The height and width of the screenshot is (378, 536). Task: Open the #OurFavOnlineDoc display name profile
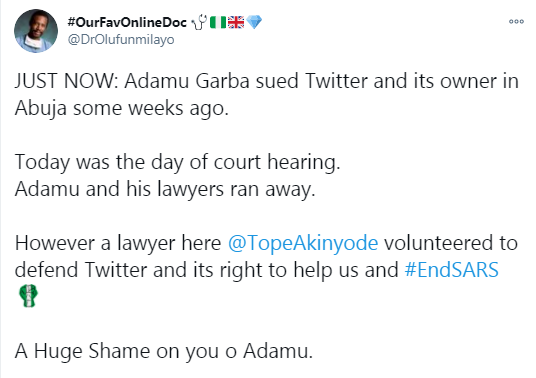click(127, 23)
